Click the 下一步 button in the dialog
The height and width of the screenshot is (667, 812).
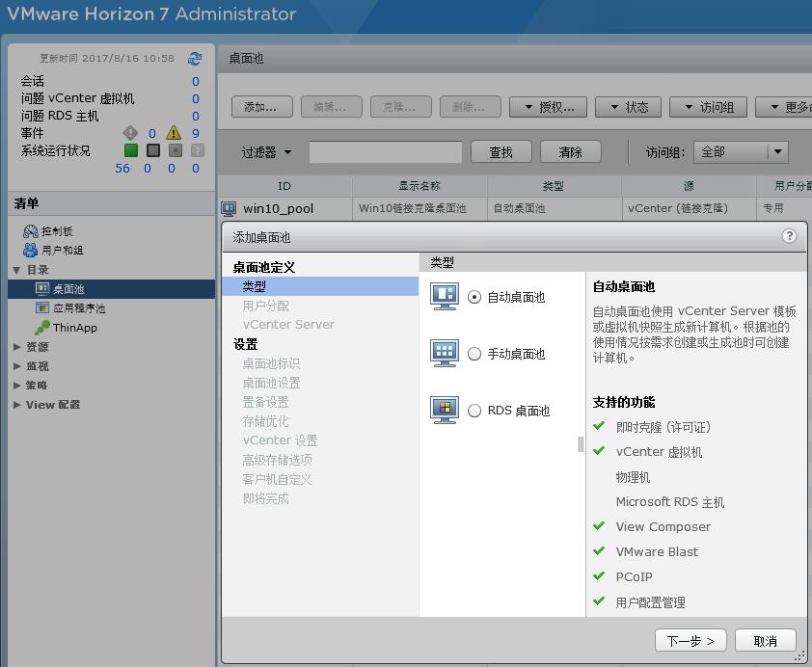click(690, 640)
